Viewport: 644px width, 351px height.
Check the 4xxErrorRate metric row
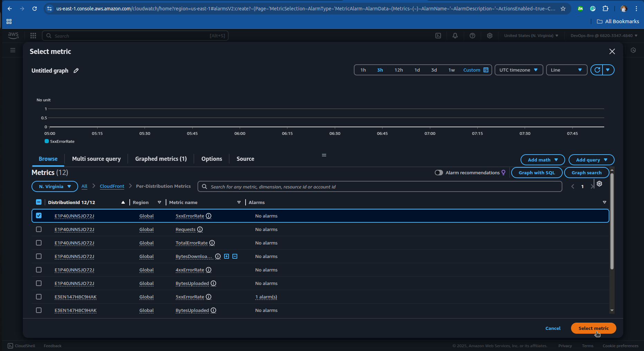pyautogui.click(x=39, y=270)
